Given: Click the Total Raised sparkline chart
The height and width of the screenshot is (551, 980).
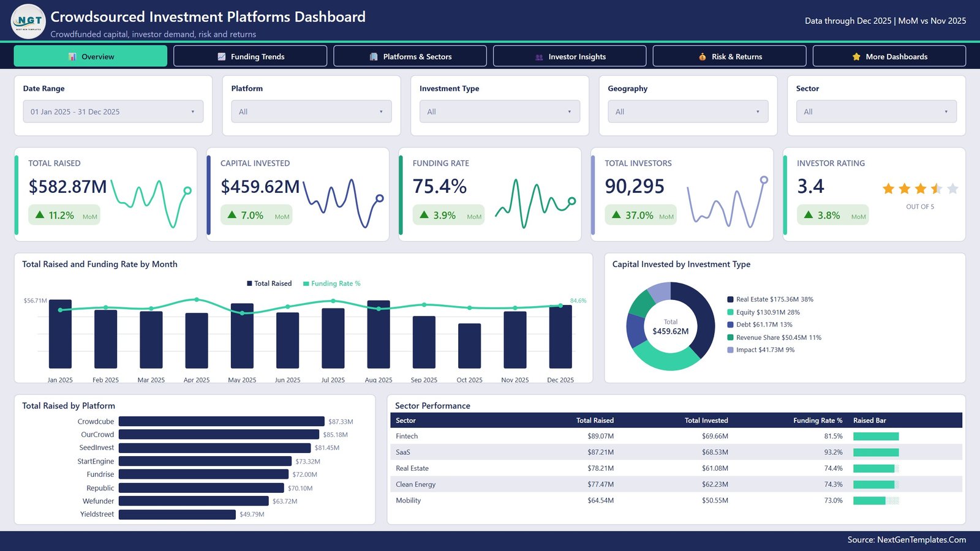Looking at the screenshot, I should (x=151, y=203).
